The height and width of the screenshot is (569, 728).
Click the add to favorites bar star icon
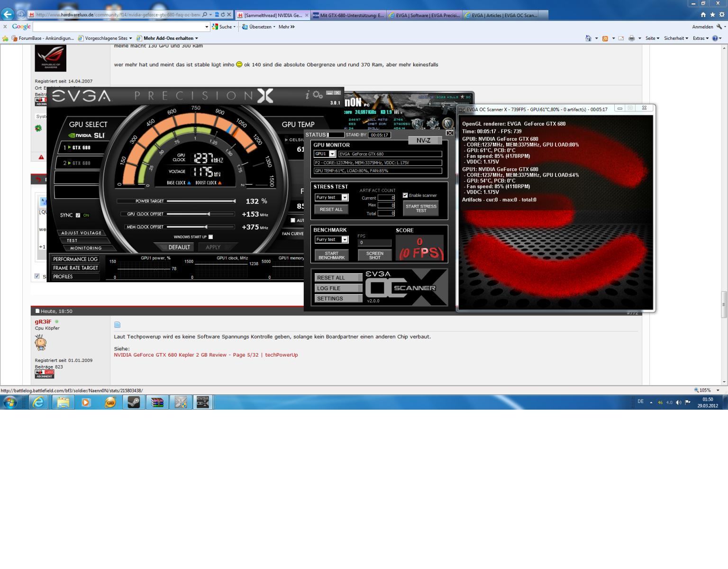pos(6,38)
